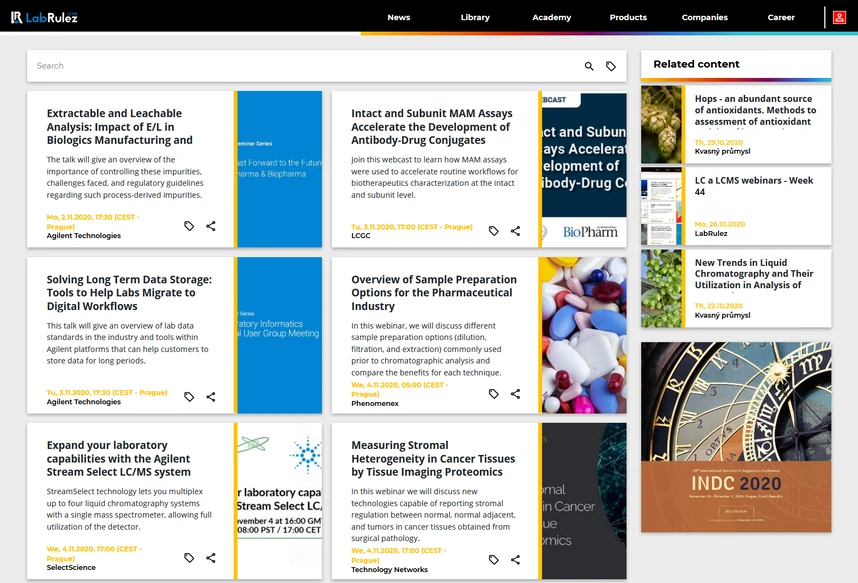858x583 pixels.
Task: Click the Search input field
Action: (306, 66)
